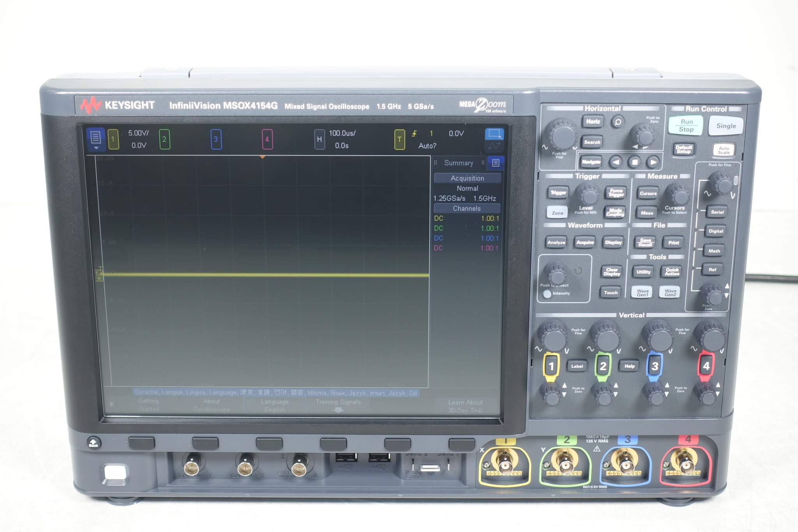Push the Intensity entry knob
The image size is (798, 532).
click(x=556, y=274)
